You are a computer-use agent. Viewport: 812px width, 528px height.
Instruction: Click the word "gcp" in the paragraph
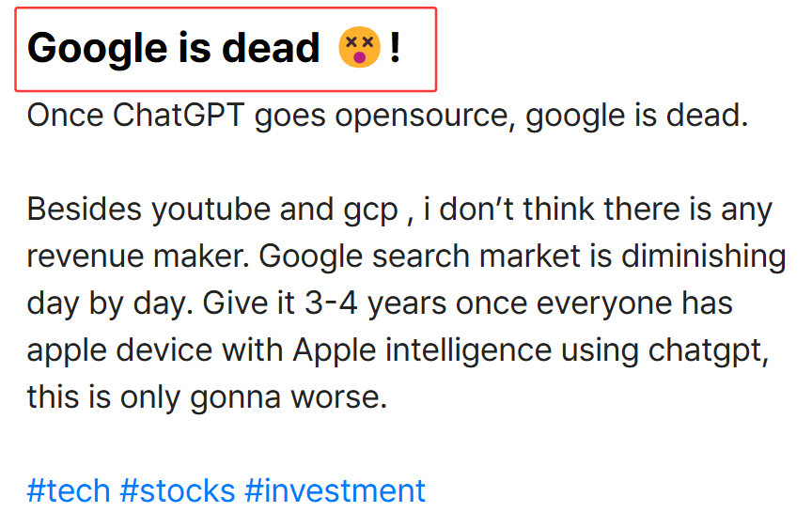point(371,211)
